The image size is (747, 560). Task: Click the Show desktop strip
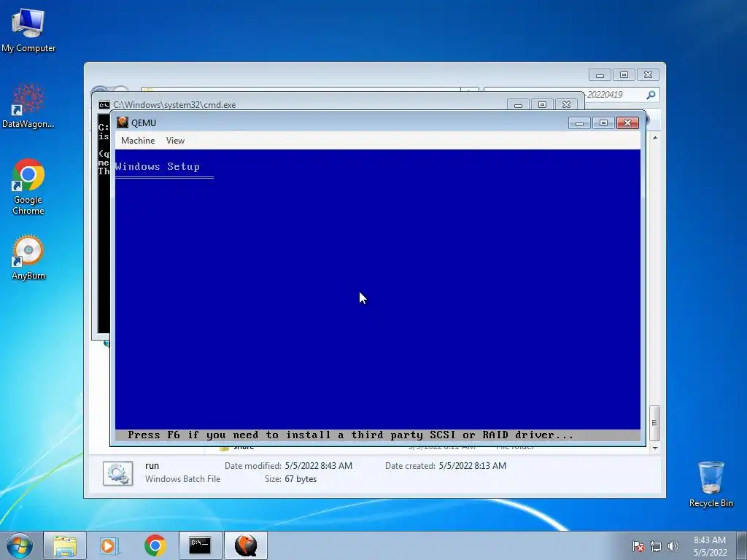tap(743, 545)
